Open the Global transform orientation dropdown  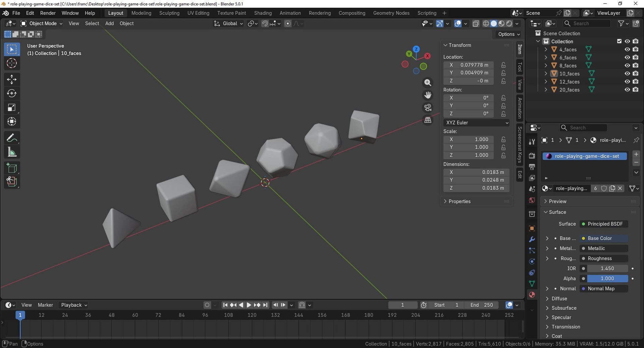point(228,23)
